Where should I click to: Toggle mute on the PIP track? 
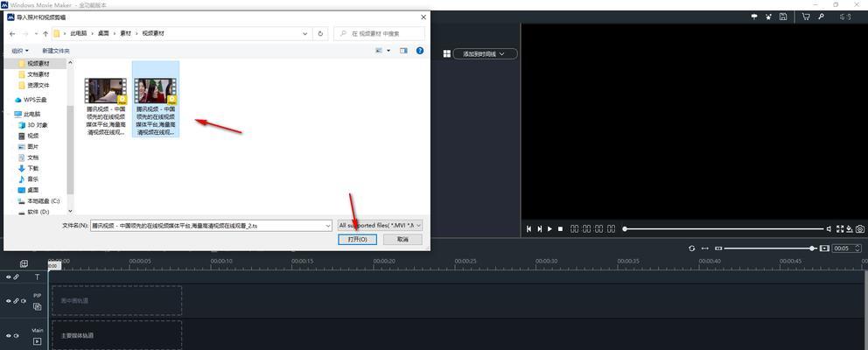[x=24, y=301]
